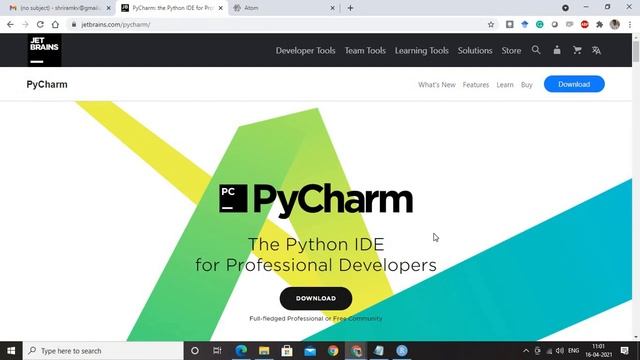
Task: Click the page vertical scrollbar thumb
Action: [x=636, y=51]
